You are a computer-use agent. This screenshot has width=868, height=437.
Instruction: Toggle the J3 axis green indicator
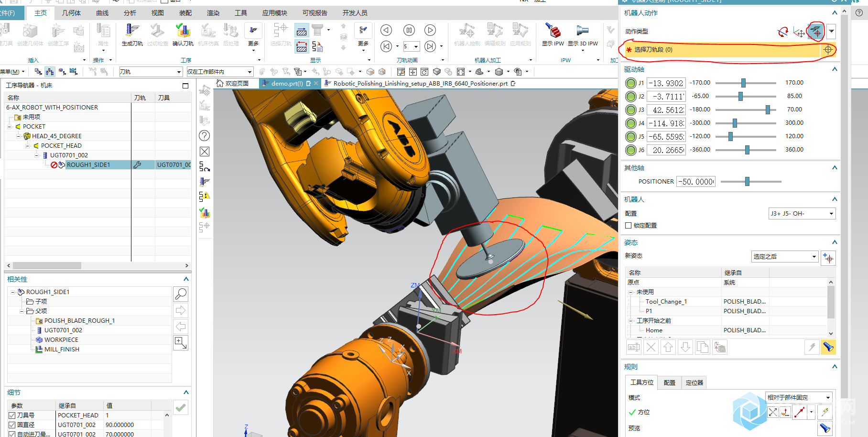click(631, 110)
